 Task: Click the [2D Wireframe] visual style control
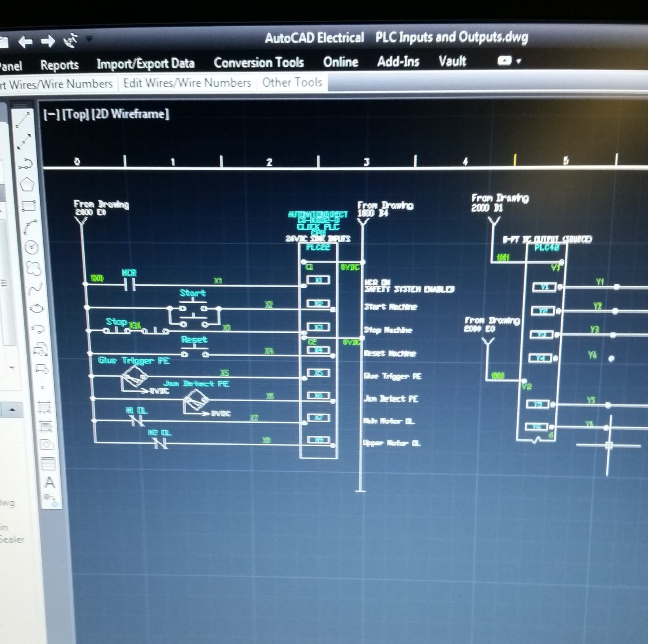point(130,114)
